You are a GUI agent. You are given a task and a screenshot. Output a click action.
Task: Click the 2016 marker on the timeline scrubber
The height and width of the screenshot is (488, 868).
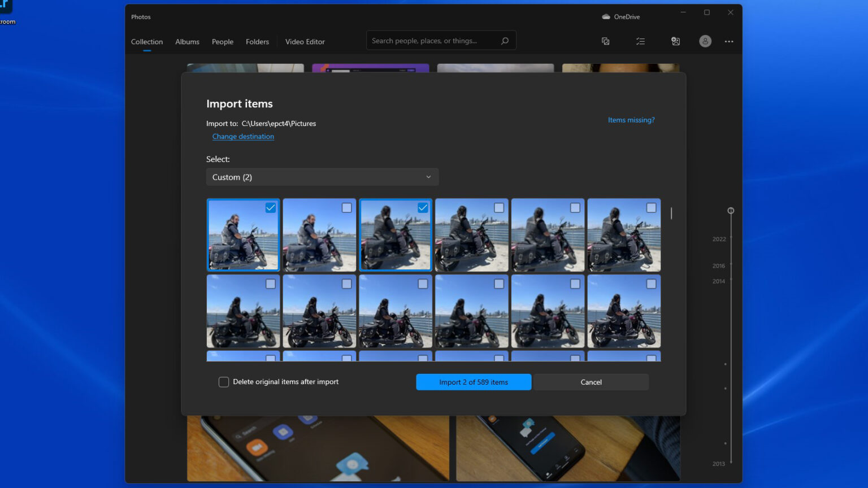(x=718, y=265)
